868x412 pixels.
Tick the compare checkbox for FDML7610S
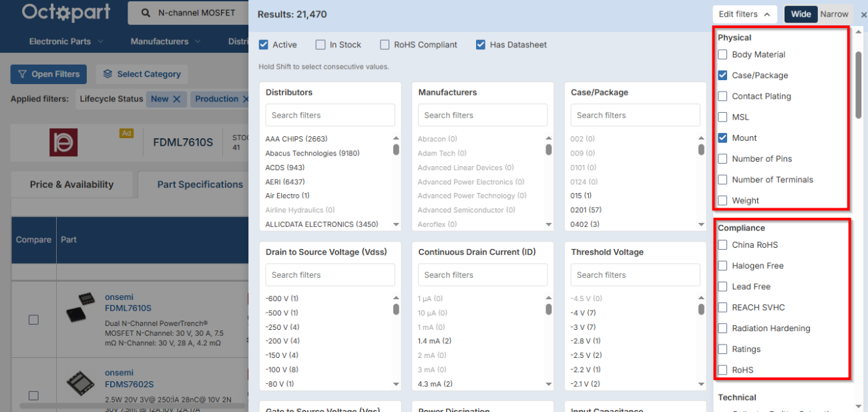[x=33, y=320]
